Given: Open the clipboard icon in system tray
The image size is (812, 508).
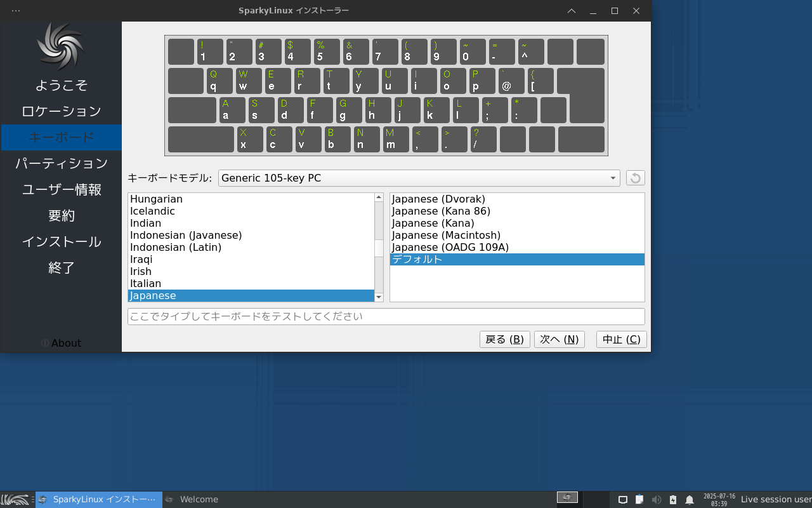Looking at the screenshot, I should tap(639, 500).
